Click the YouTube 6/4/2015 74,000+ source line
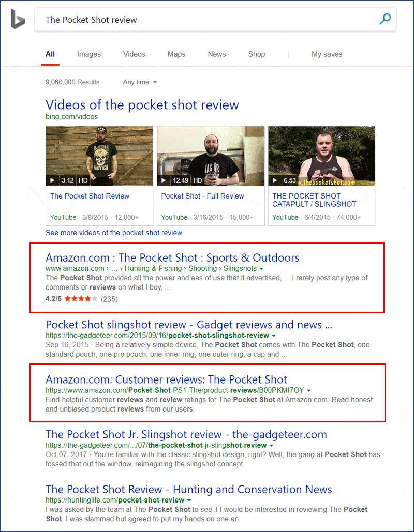414x532 pixels. pyautogui.click(x=316, y=217)
